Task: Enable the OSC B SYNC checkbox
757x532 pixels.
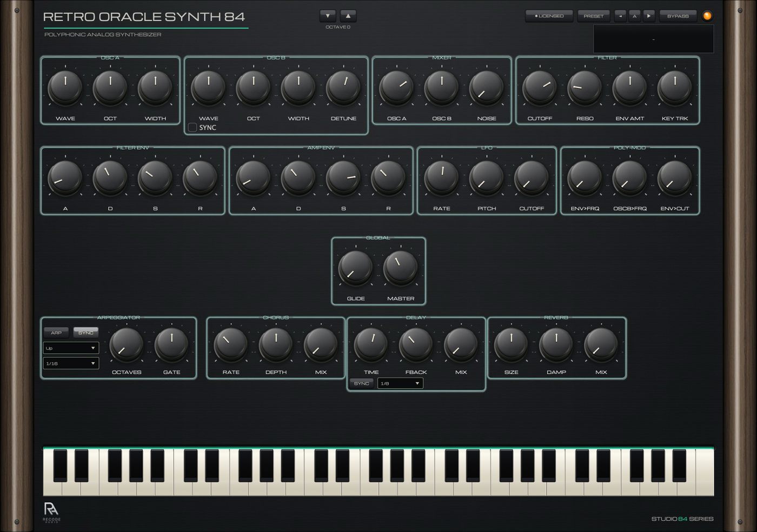Action: [x=192, y=128]
